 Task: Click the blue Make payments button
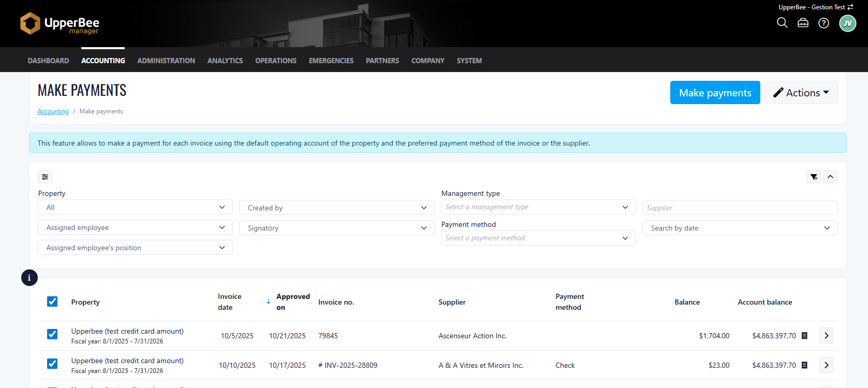click(715, 93)
